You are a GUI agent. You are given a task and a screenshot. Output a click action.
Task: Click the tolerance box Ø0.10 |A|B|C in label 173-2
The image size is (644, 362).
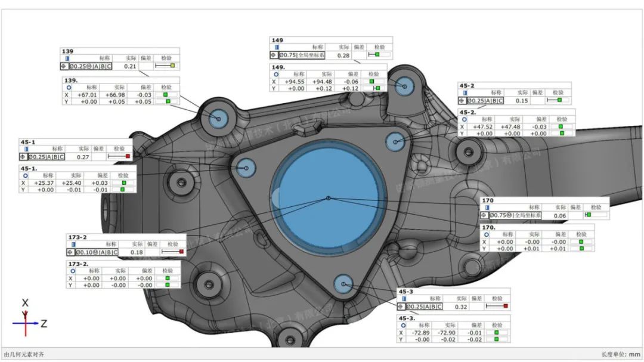tap(97, 252)
